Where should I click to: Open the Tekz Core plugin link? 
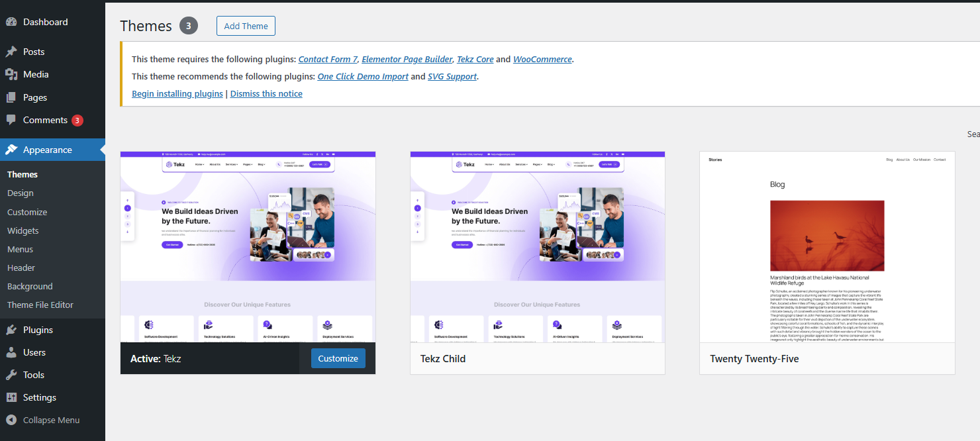point(475,59)
